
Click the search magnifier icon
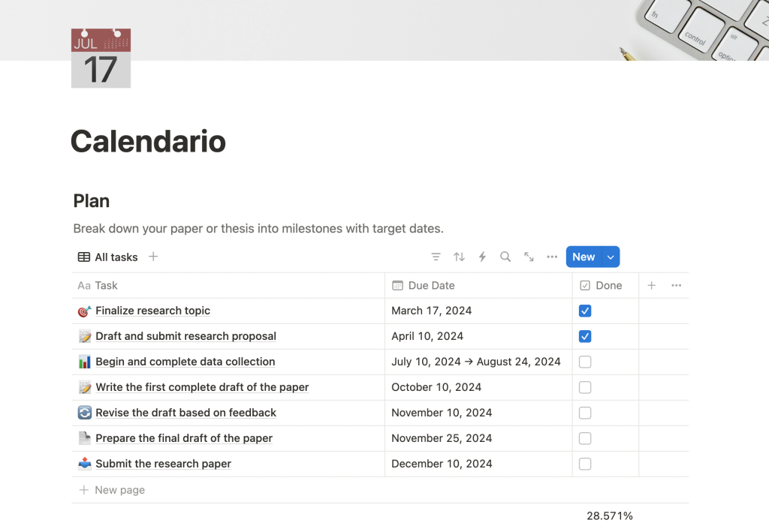coord(505,257)
